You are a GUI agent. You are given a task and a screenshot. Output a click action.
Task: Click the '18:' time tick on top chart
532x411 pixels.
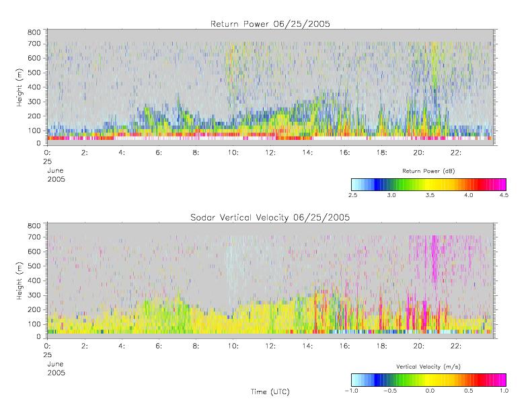pos(381,153)
